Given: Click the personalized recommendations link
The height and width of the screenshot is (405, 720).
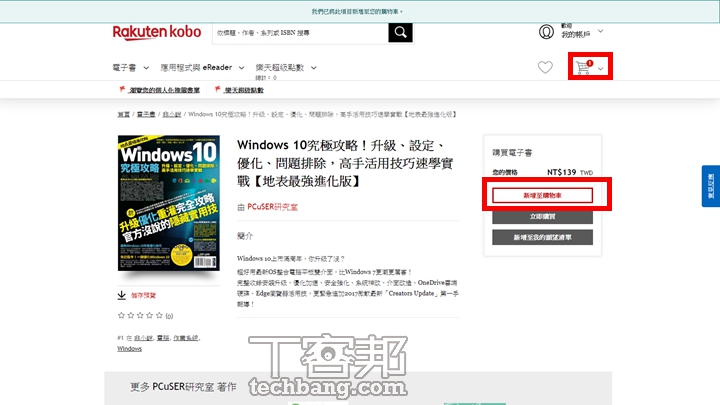Looking at the screenshot, I should [x=164, y=90].
